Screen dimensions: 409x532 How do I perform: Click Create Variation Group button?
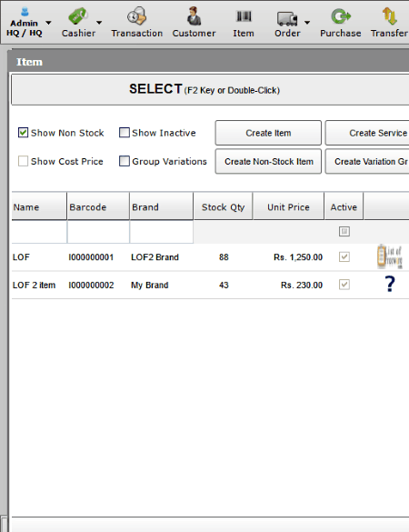pos(367,161)
